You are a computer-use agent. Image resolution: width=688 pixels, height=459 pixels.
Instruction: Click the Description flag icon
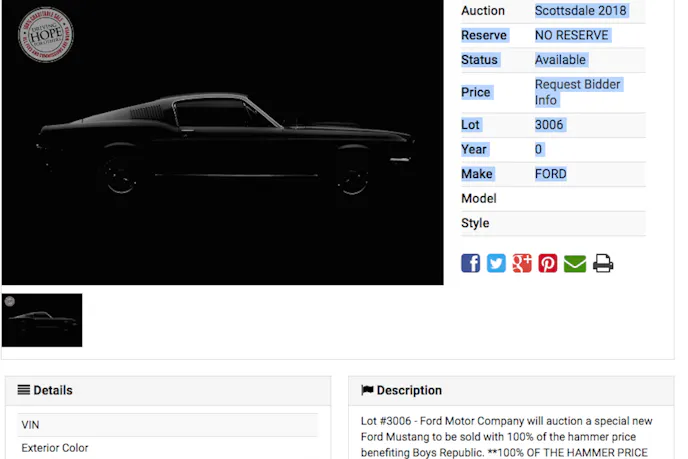[x=367, y=390]
